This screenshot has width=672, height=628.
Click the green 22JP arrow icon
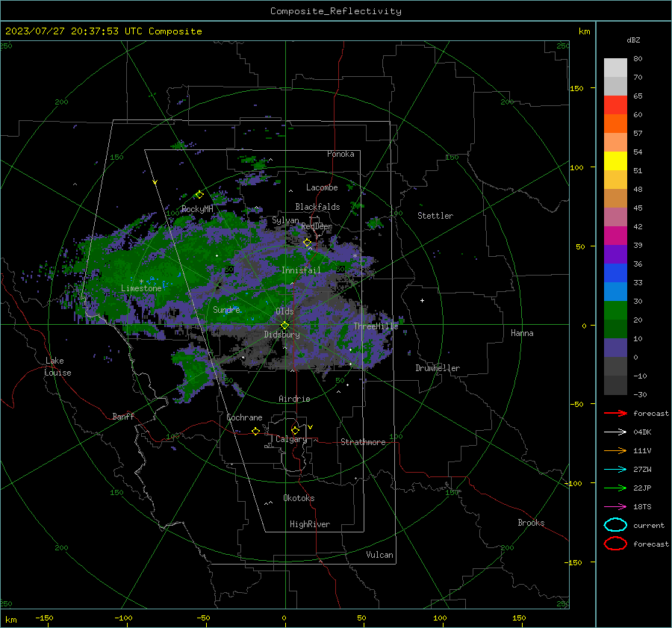pyautogui.click(x=615, y=488)
